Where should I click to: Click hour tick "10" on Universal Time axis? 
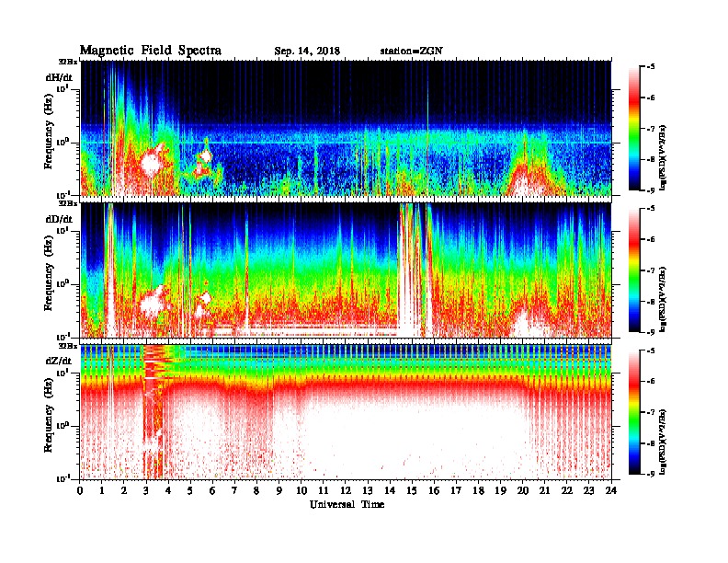click(x=301, y=490)
